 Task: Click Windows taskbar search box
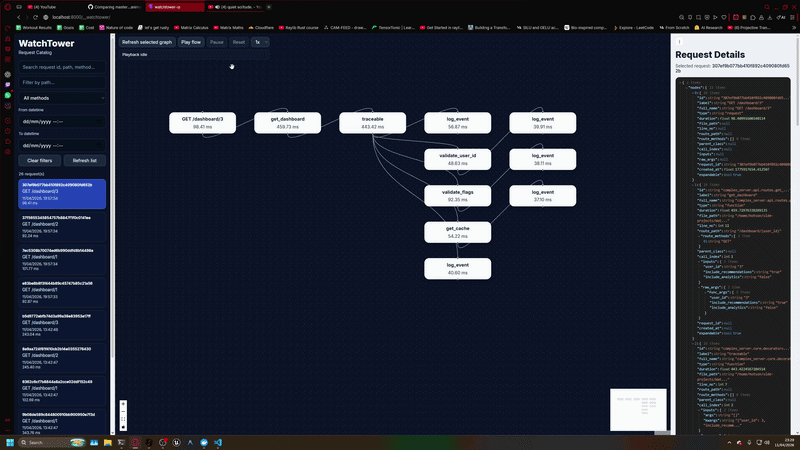(x=51, y=442)
